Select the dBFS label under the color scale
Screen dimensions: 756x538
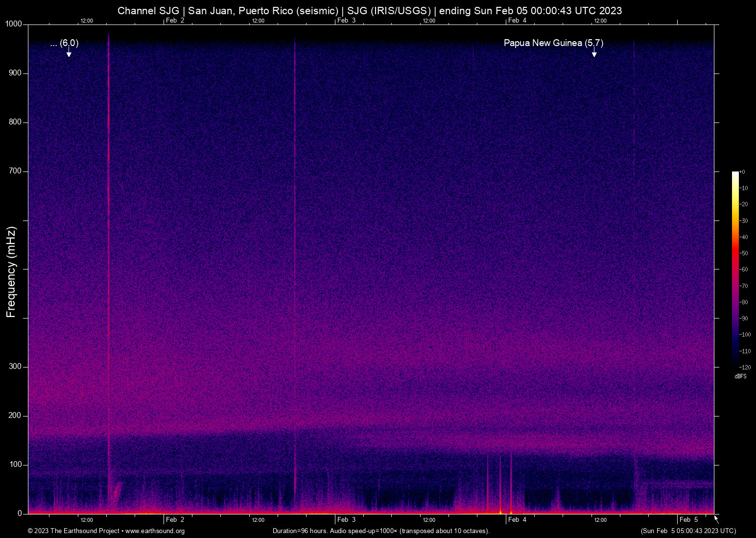(741, 376)
